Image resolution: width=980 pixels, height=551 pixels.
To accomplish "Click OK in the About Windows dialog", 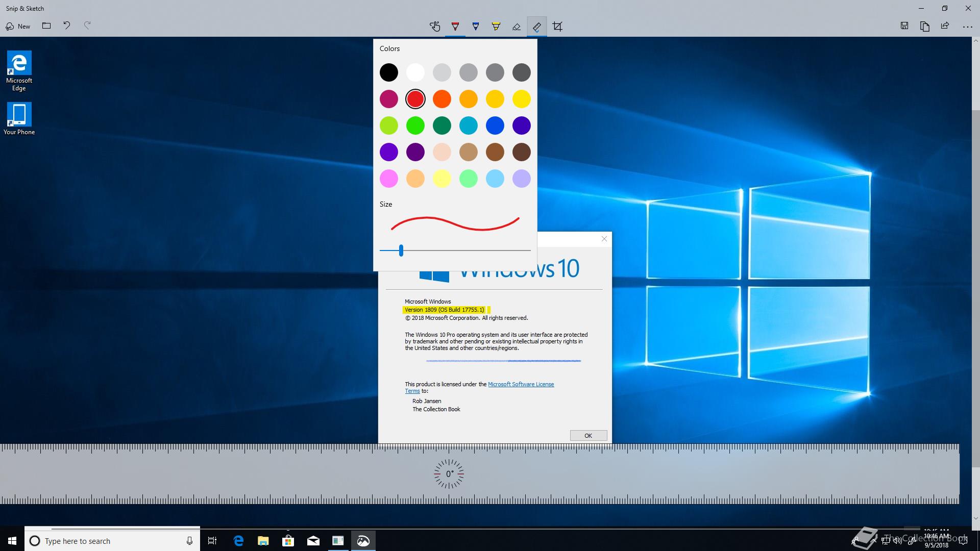I will point(589,436).
